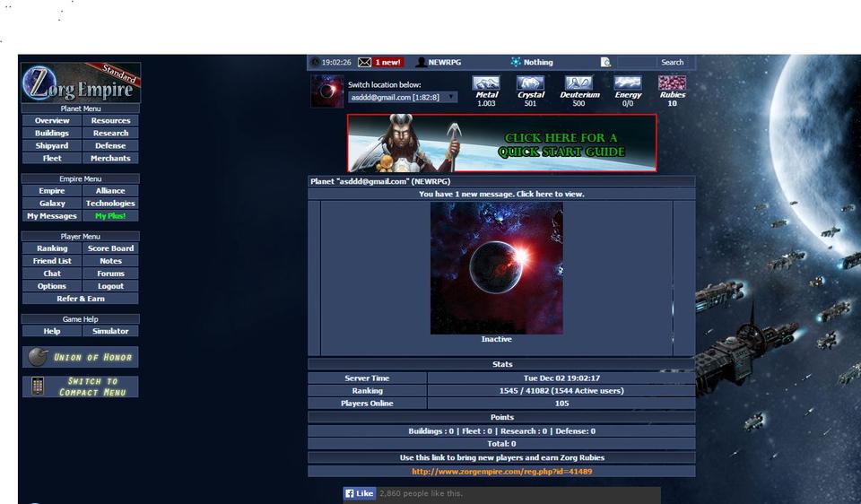Open the Buildings menu
The height and width of the screenshot is (504, 861).
[52, 133]
